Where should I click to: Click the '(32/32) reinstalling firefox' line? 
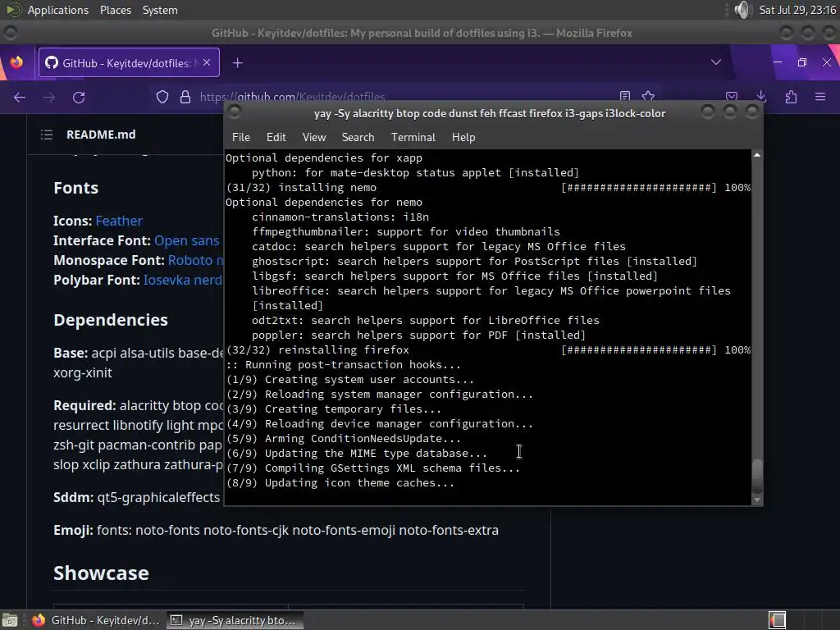(317, 349)
